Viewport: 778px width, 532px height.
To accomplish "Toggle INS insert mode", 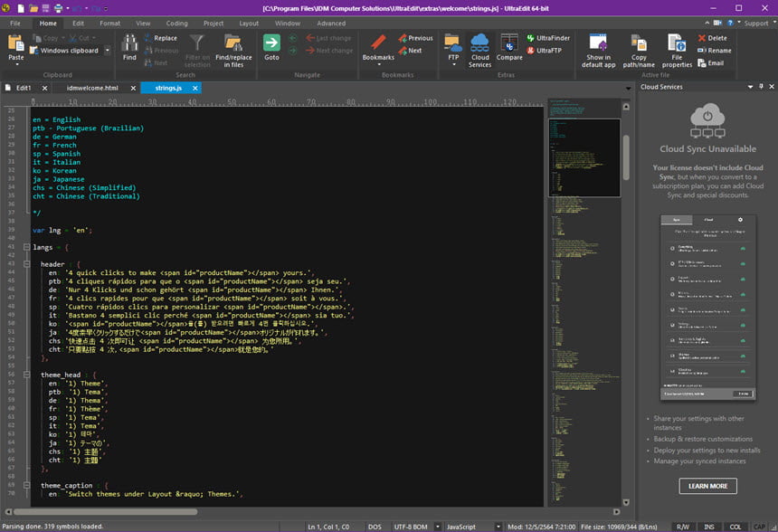I will [x=709, y=527].
